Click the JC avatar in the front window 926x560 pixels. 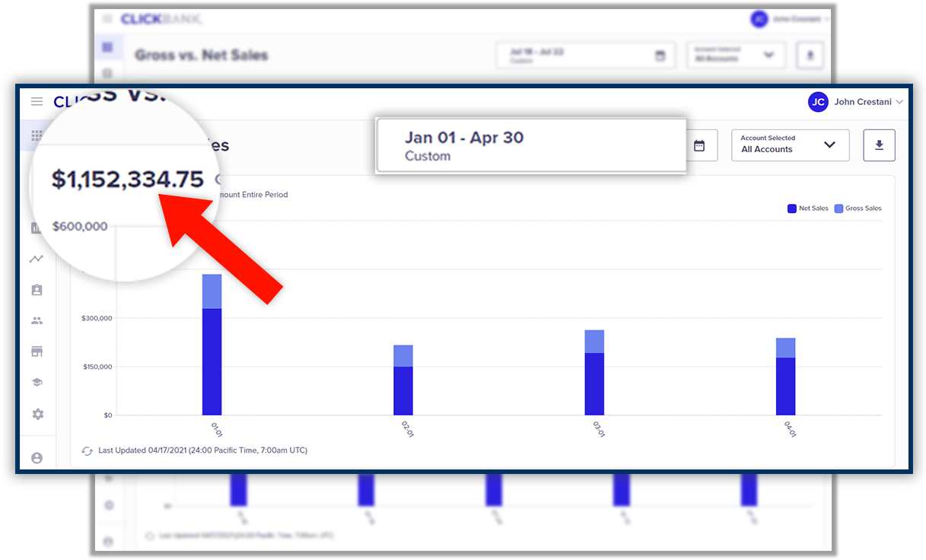818,102
